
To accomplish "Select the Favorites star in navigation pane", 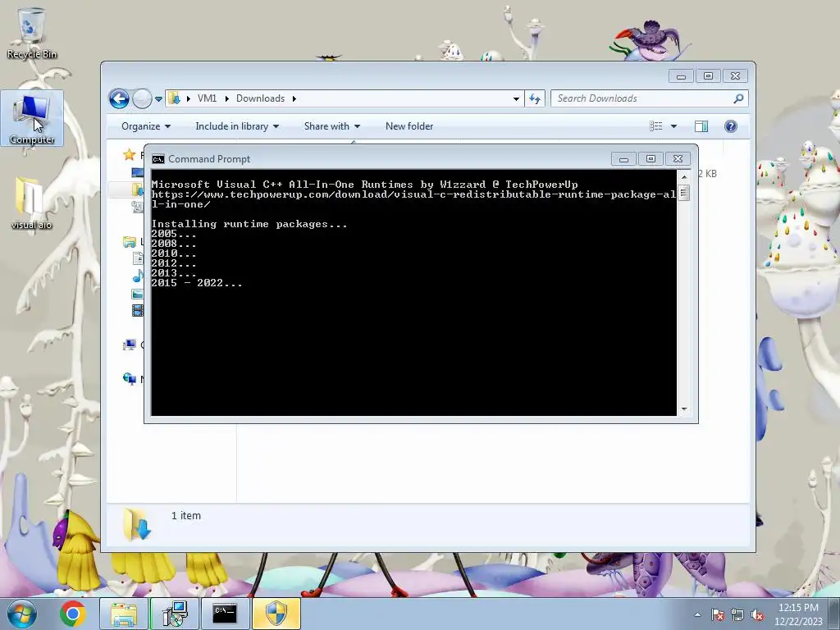I will click(x=129, y=155).
